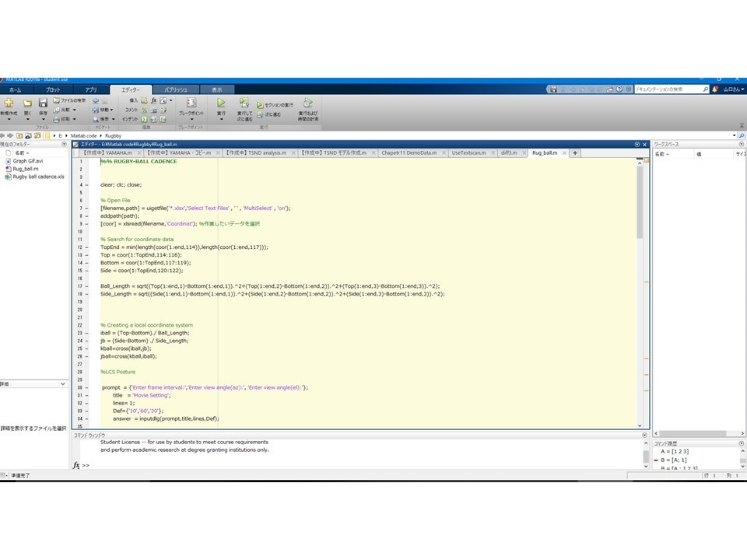Click the Name (名前) column header in Workspace
The width and height of the screenshot is (747, 560).
pyautogui.click(x=672, y=154)
